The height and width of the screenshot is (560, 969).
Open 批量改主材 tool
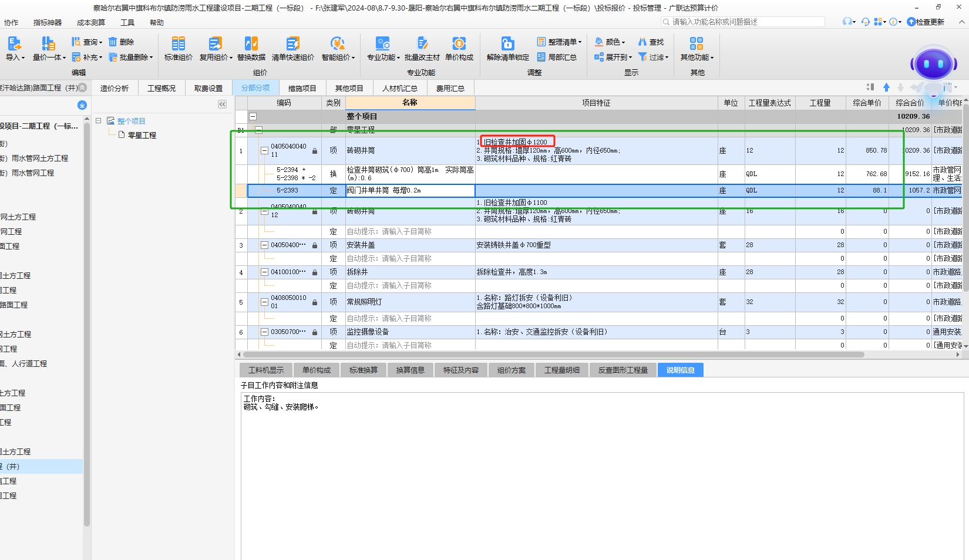coord(422,48)
